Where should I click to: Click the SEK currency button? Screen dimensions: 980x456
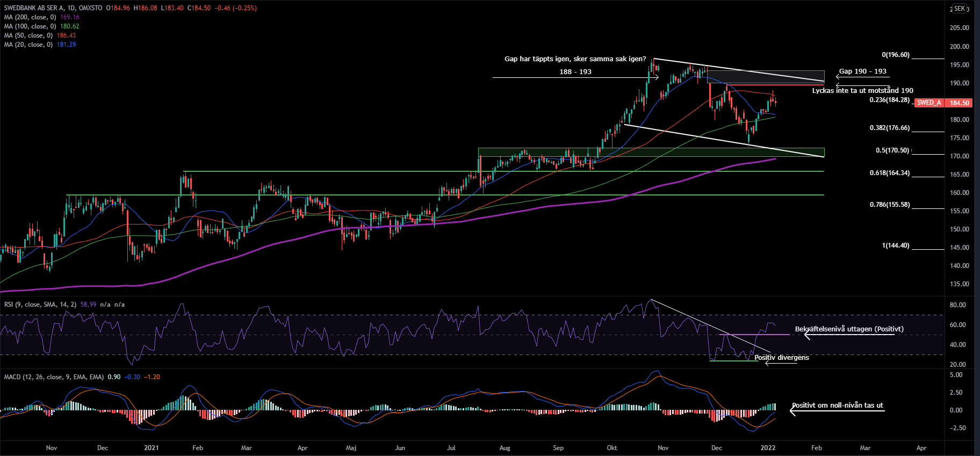[960, 9]
